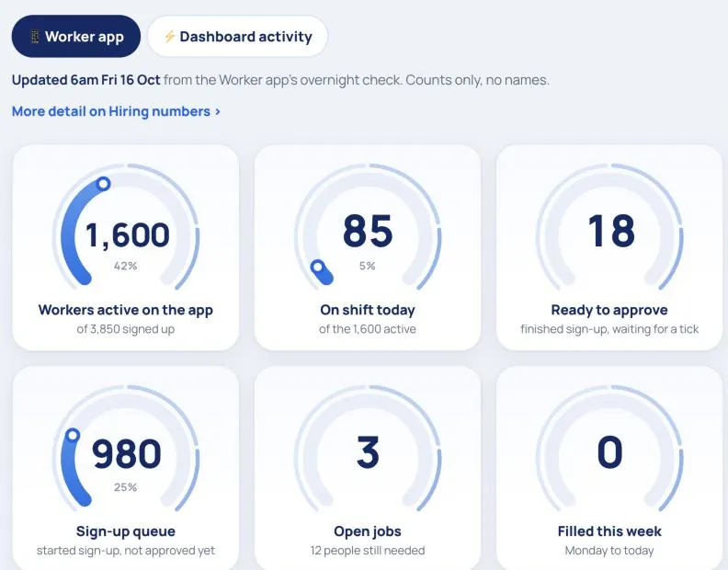This screenshot has height=570, width=728.
Task: Click the 25% label under 980
Action: point(125,487)
